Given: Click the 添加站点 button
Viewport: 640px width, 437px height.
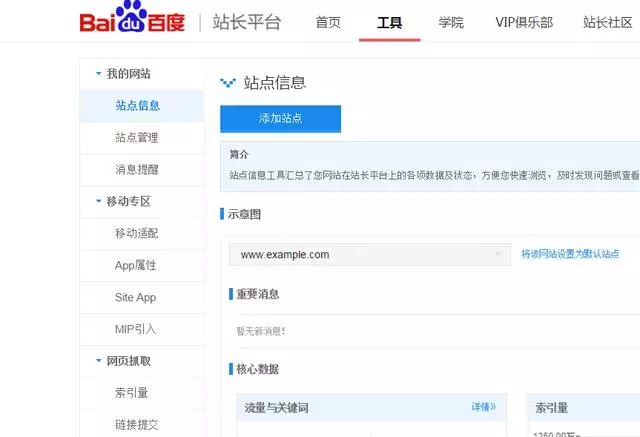Looking at the screenshot, I should tap(280, 119).
